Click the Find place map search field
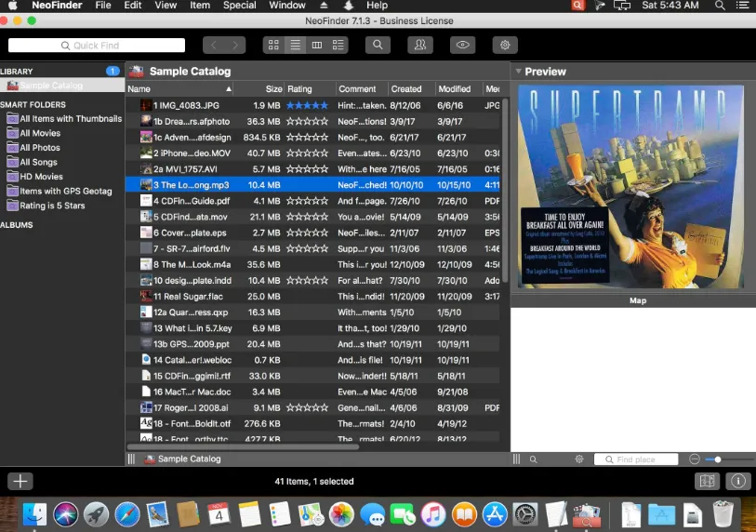 [x=636, y=459]
